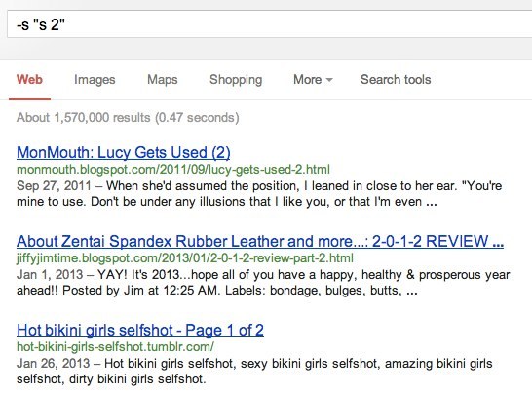Select the Web results tab
This screenshot has width=532, height=395.
(29, 79)
